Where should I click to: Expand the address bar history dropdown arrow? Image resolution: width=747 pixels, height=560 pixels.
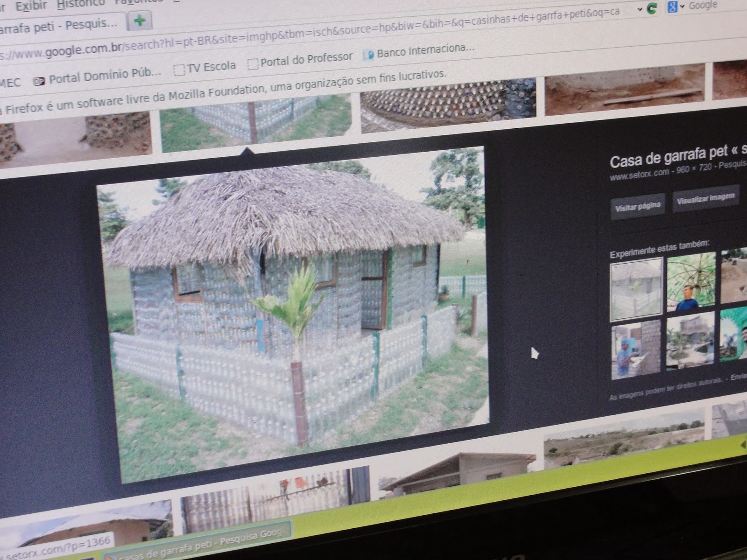(640, 10)
